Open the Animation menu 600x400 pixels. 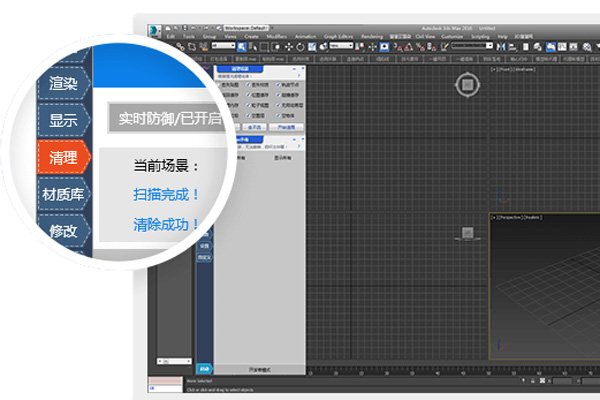[x=305, y=36]
